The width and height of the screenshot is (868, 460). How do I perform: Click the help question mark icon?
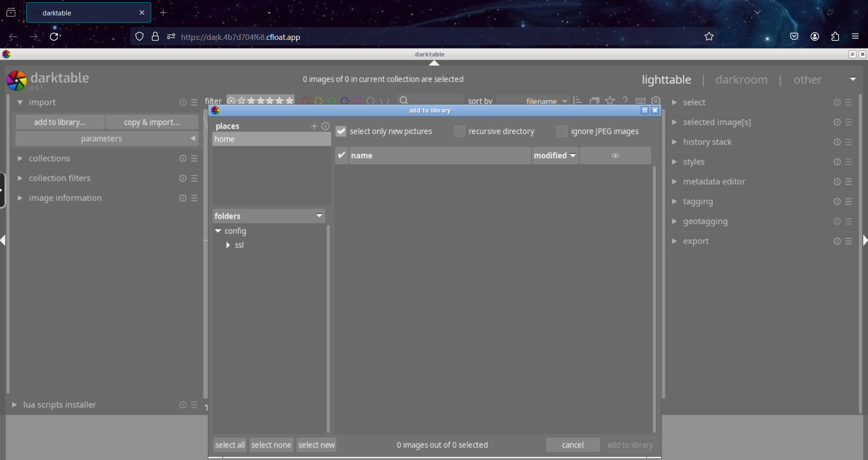(x=625, y=100)
